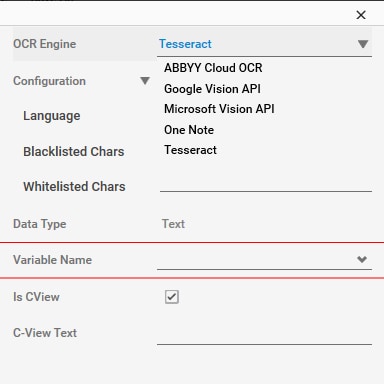Select the Language configuration label
The image size is (384, 384).
[52, 116]
